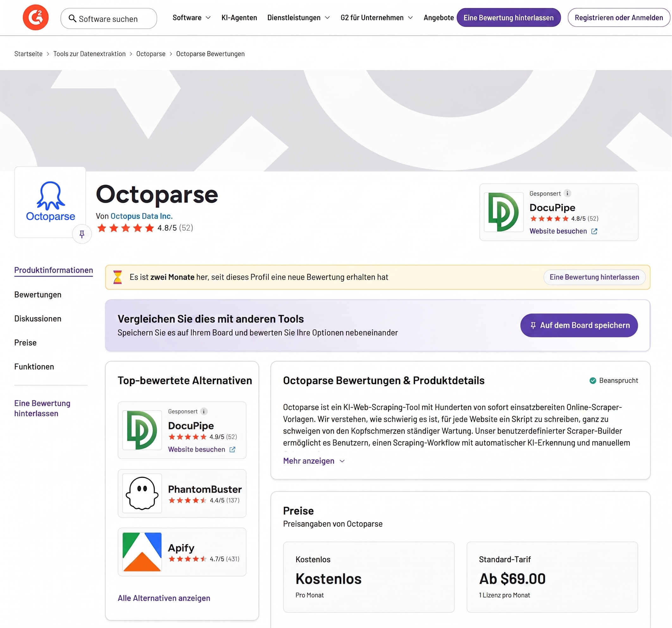Viewport: 672px width, 628px height.
Task: Click Alle Alternativen anzeigen link
Action: point(164,598)
